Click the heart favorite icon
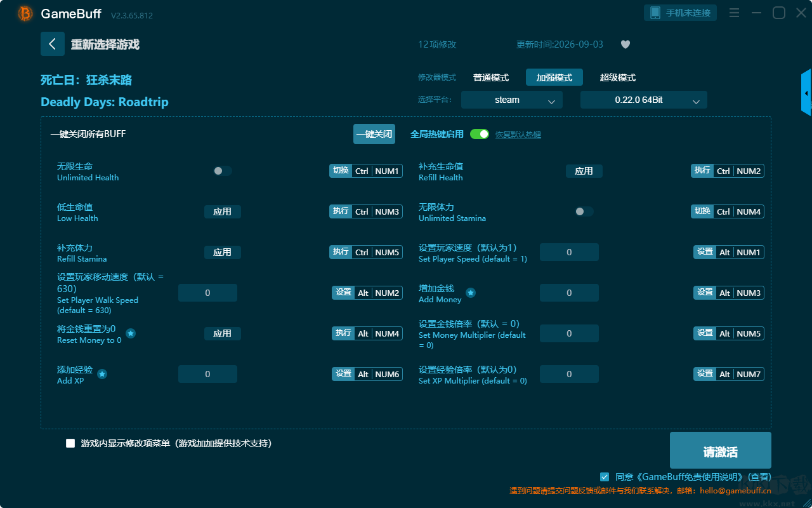 [x=625, y=44]
